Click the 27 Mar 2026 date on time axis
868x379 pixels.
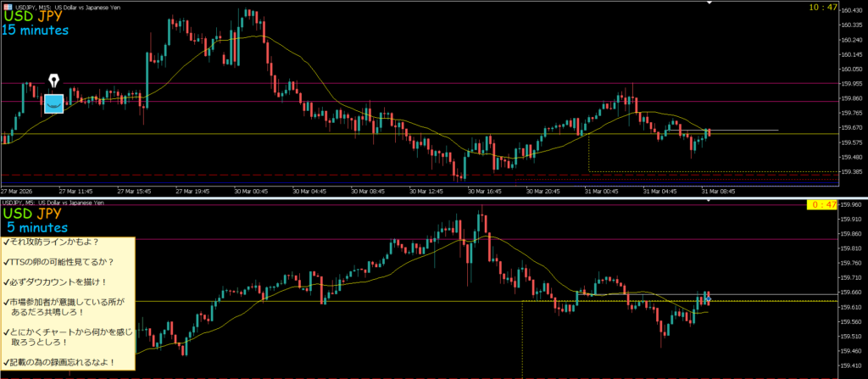[19, 191]
